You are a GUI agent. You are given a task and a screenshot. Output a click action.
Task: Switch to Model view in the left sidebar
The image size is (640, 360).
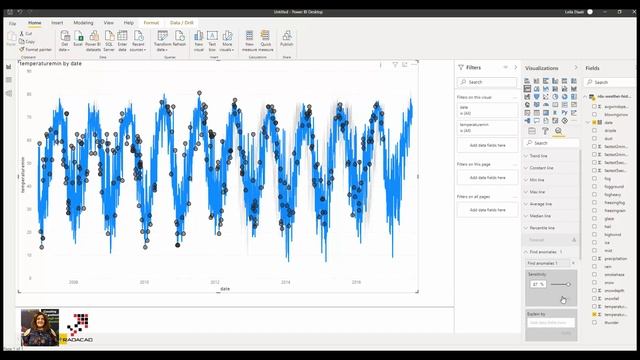(9, 93)
